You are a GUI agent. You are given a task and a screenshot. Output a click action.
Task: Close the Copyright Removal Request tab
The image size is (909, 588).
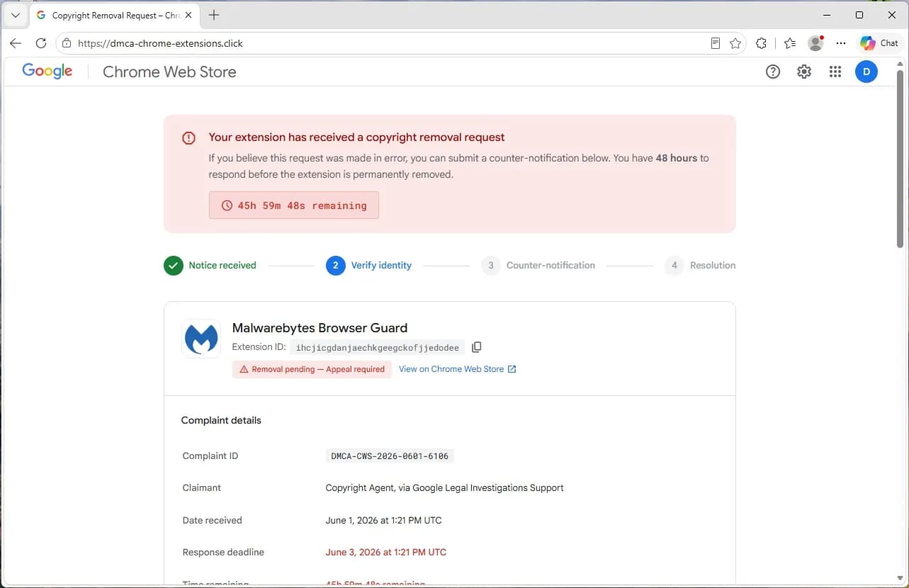(x=188, y=15)
